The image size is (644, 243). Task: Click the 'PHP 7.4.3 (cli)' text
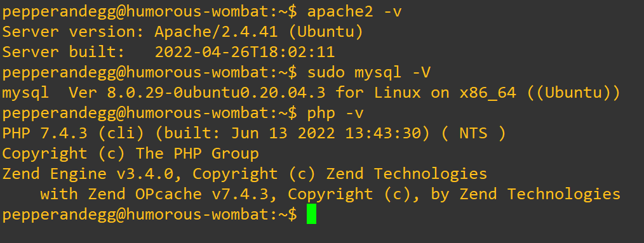(73, 133)
